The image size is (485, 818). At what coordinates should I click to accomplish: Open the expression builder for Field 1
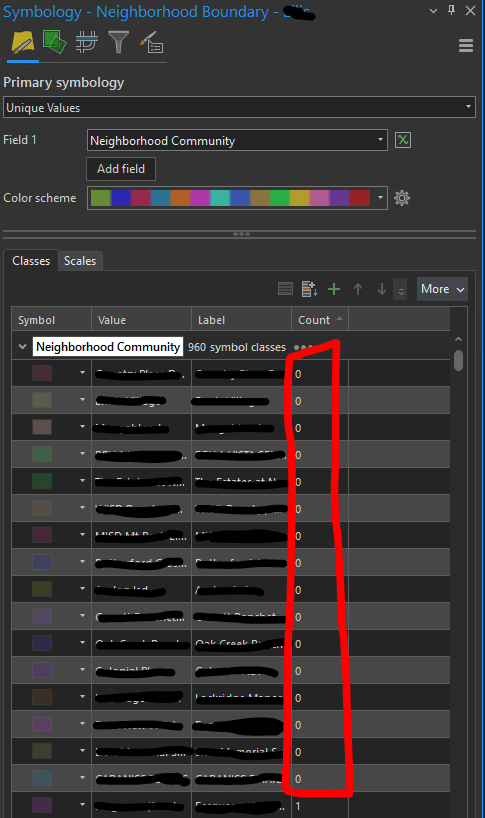pyautogui.click(x=403, y=140)
